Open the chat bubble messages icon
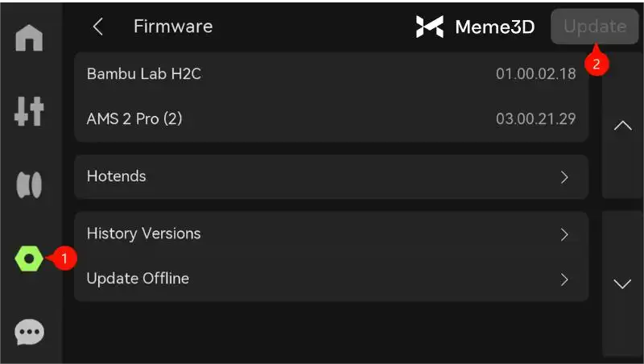The width and height of the screenshot is (644, 364). click(30, 331)
